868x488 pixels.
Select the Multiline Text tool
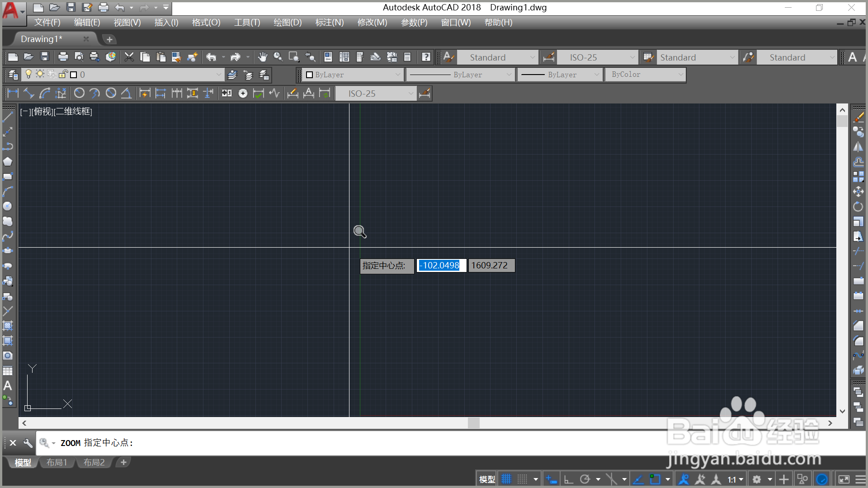(8, 386)
